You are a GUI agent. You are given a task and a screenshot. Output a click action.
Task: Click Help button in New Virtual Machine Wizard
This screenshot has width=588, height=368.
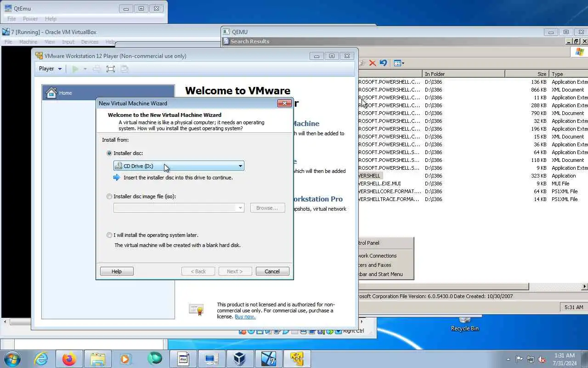click(x=117, y=271)
